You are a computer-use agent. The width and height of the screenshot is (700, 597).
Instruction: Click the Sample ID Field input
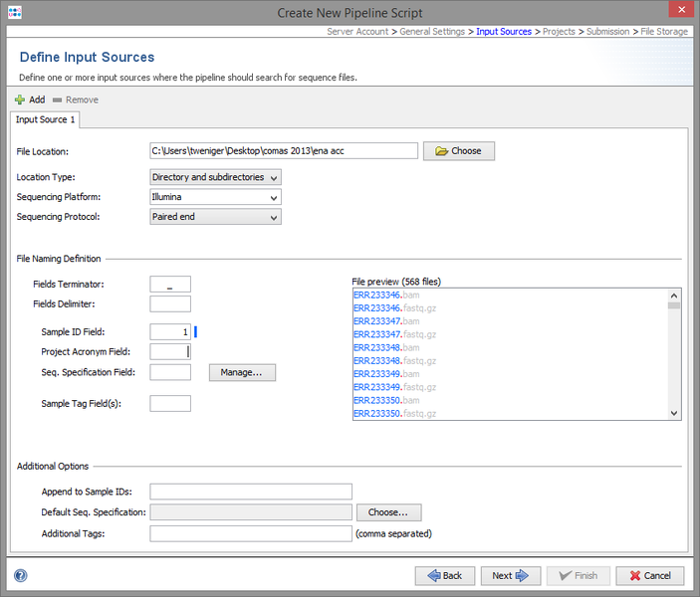pyautogui.click(x=170, y=332)
